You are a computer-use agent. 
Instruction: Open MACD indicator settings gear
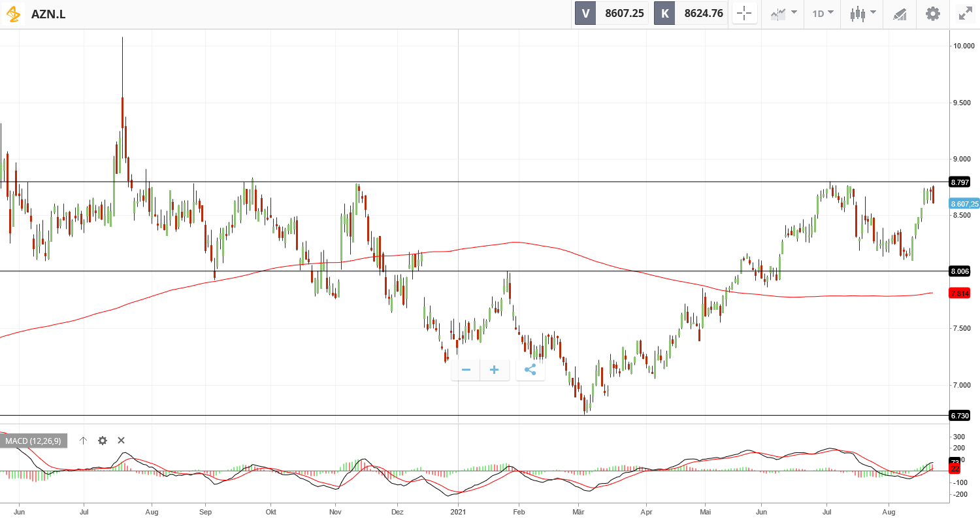pos(103,441)
